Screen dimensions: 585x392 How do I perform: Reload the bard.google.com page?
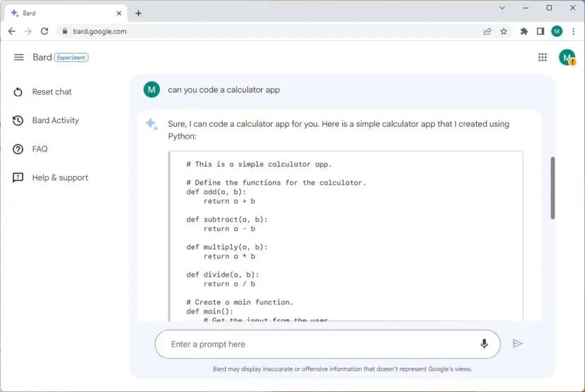point(45,31)
